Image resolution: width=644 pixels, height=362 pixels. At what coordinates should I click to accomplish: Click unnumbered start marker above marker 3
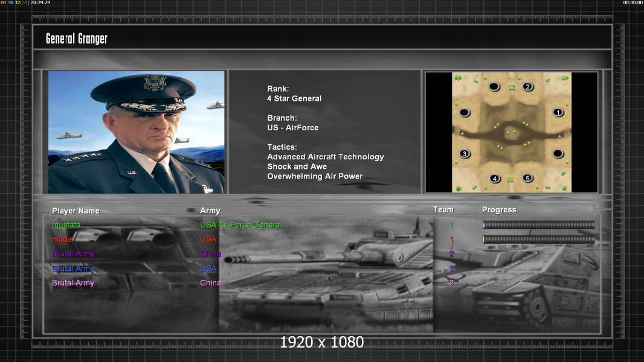(465, 112)
